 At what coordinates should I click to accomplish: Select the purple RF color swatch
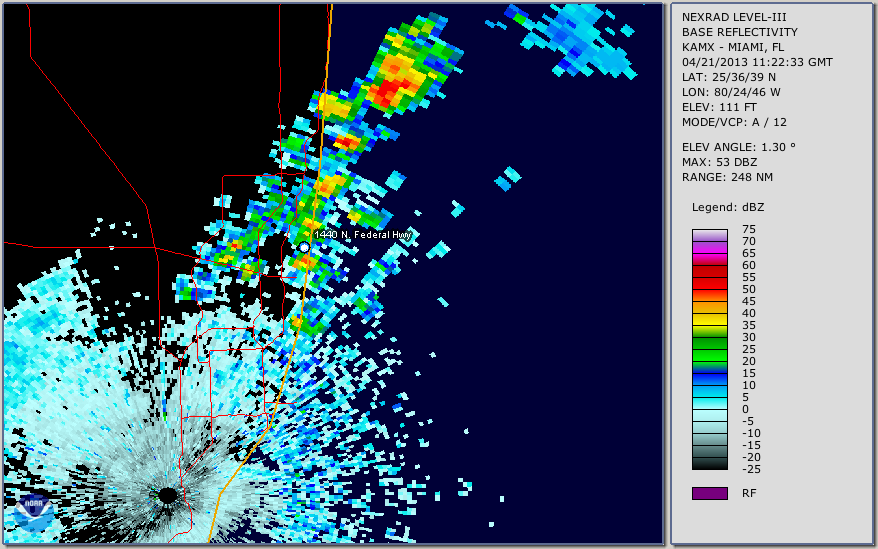[x=710, y=493]
